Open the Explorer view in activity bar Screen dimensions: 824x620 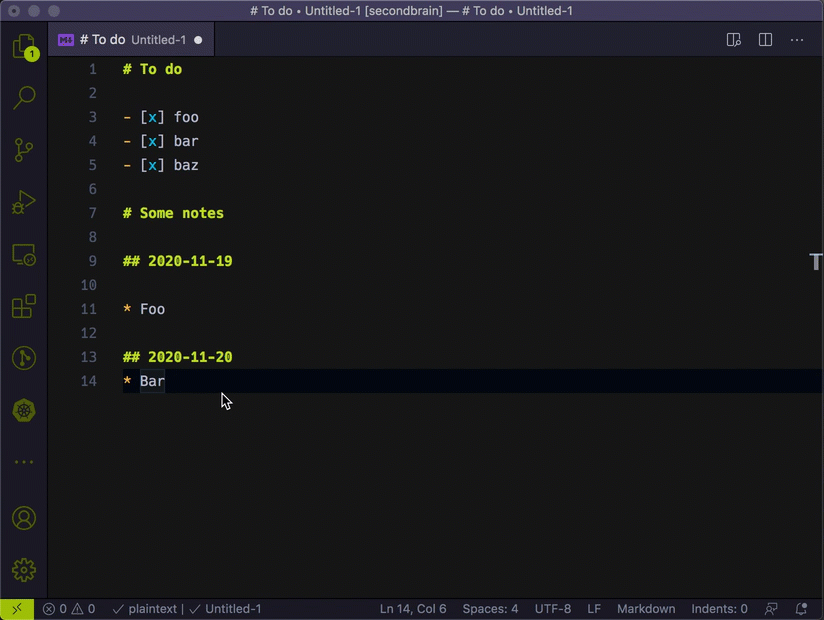[x=24, y=46]
